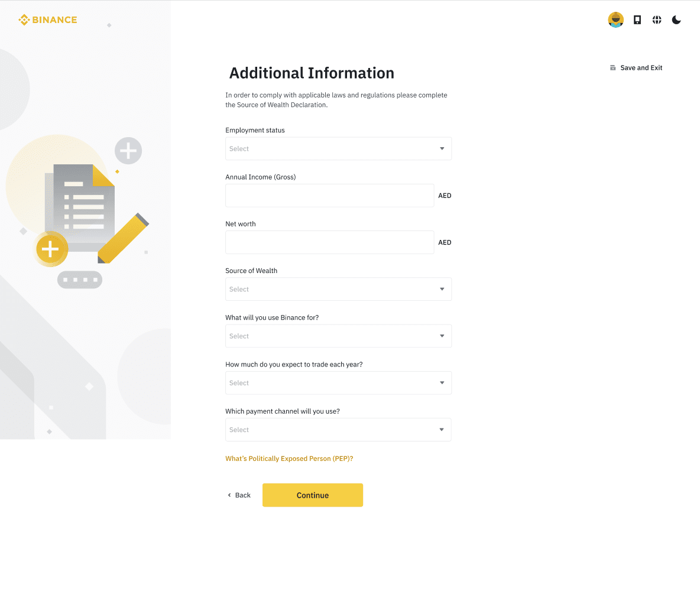Viewport: 700px width, 591px height.
Task: Open the Politically Exposed Person link
Action: coord(289,459)
